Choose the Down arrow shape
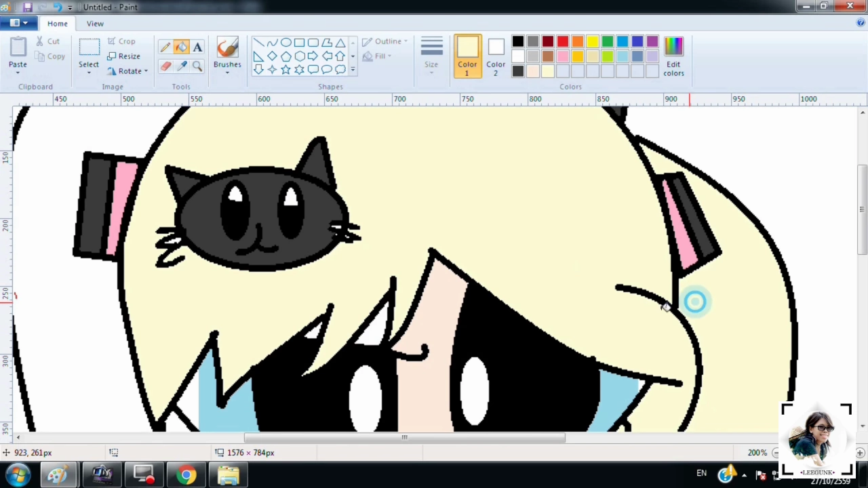This screenshot has width=868, height=488. 258,69
